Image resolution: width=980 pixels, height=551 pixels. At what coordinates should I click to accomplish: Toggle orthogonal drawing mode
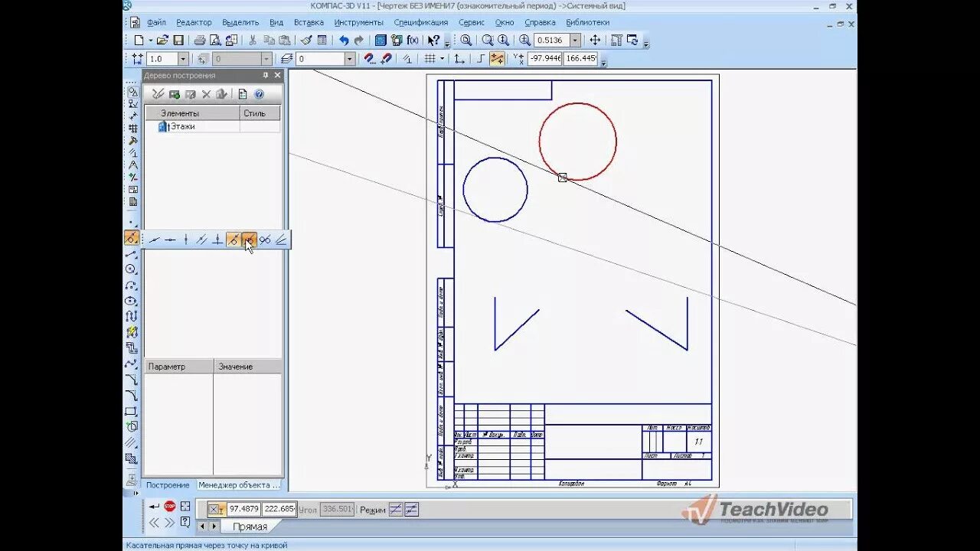pyautogui.click(x=480, y=58)
